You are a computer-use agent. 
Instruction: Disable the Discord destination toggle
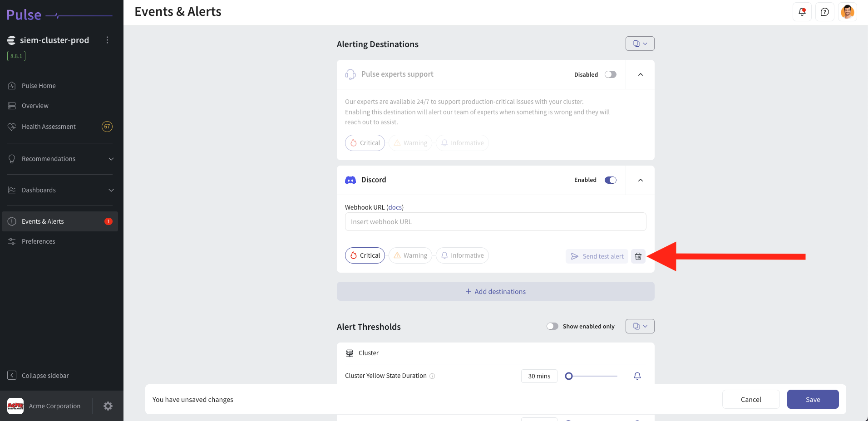pos(610,180)
